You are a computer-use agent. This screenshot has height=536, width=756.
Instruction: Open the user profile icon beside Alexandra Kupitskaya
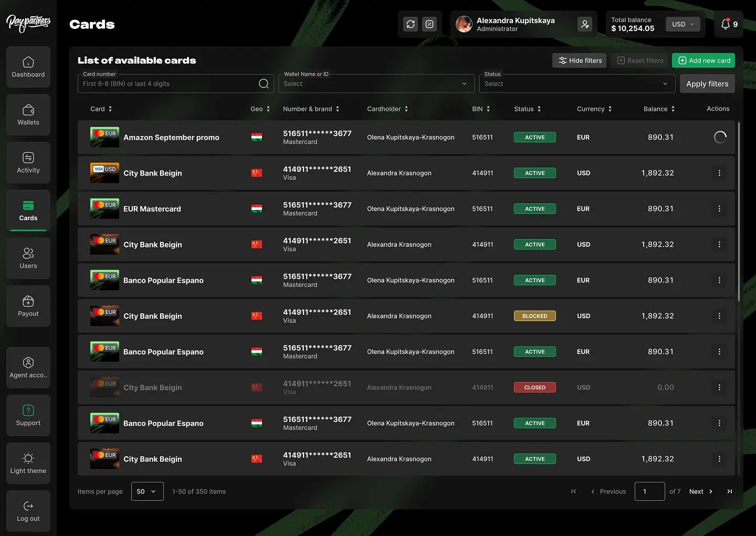pyautogui.click(x=585, y=24)
